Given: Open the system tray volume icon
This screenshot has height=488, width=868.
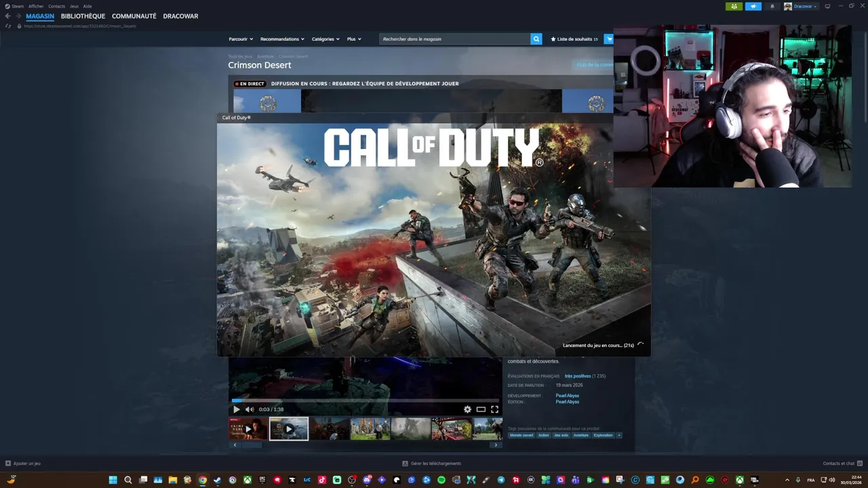Looking at the screenshot, I should tap(832, 480).
